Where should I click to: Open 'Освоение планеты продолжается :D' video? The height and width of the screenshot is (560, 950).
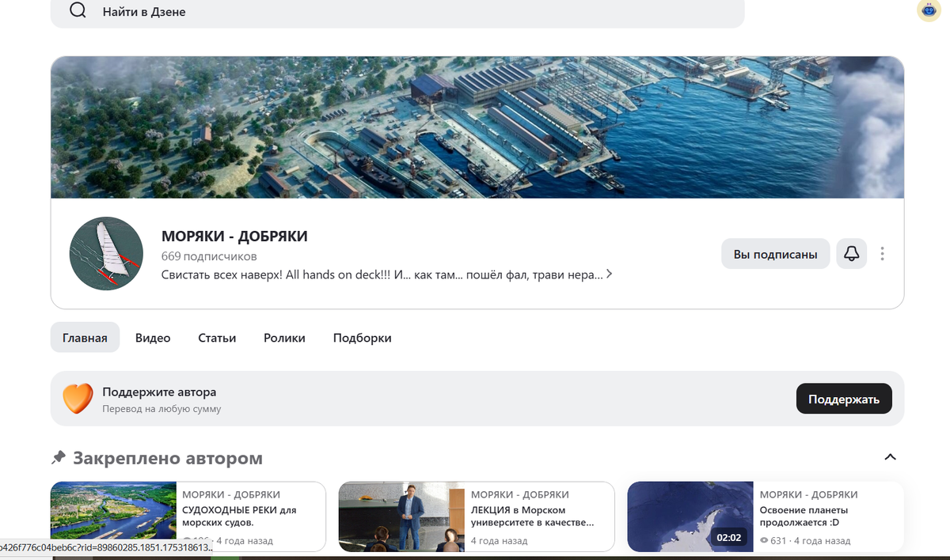click(x=804, y=516)
